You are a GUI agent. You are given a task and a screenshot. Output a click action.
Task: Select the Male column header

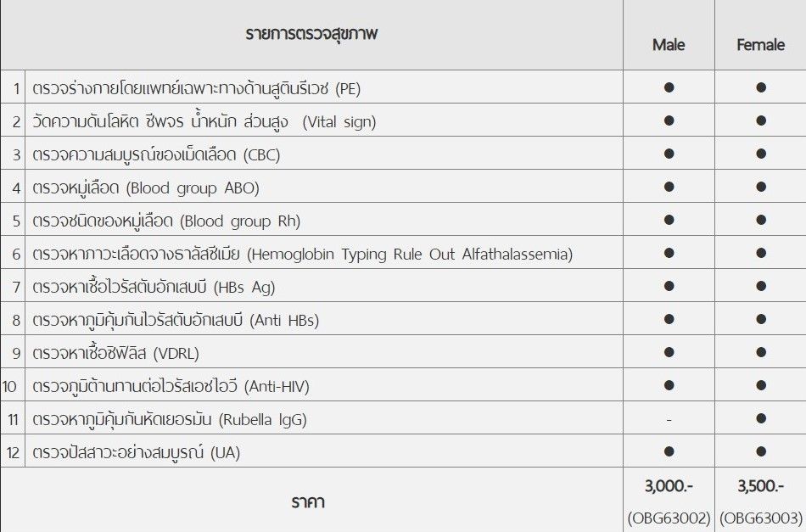click(669, 45)
